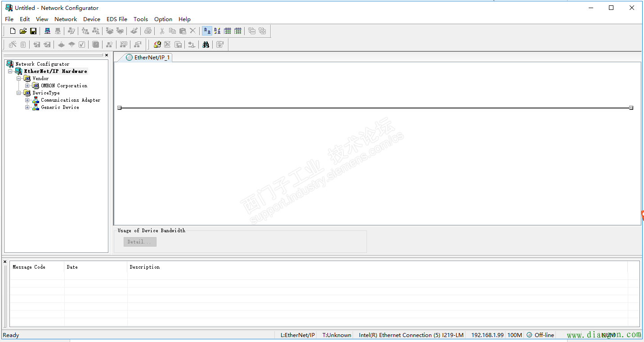Screen dimensions: 644x342
Task: Select the EtherNet/IP_1 tab
Action: tap(148, 58)
